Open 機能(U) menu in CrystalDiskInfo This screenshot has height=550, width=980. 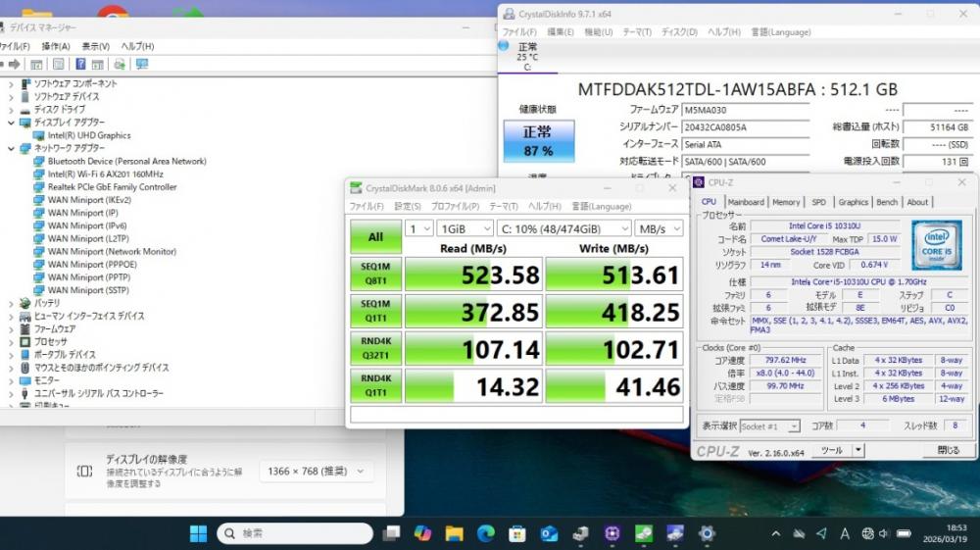point(598,32)
